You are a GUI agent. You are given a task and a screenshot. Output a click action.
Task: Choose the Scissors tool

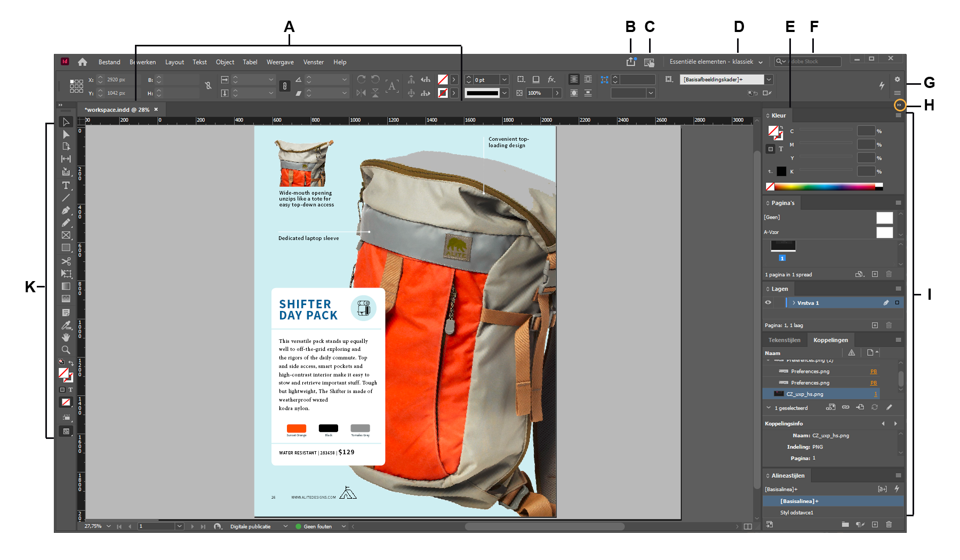[66, 261]
